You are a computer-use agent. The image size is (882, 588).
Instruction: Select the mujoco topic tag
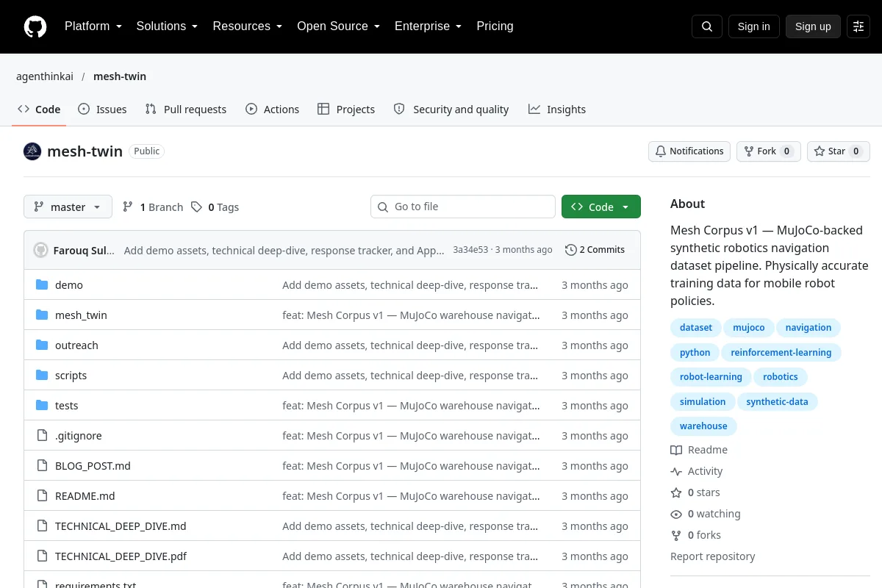pyautogui.click(x=749, y=328)
